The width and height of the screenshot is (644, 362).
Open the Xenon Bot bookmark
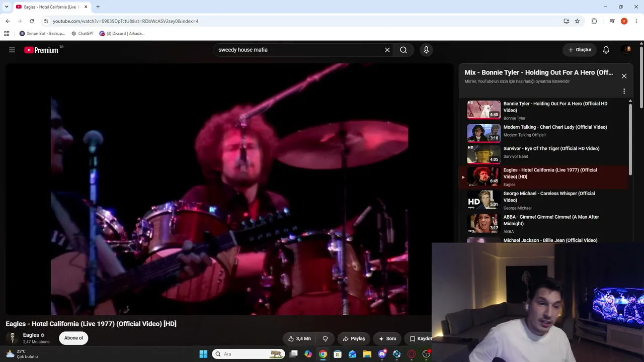coord(42,34)
